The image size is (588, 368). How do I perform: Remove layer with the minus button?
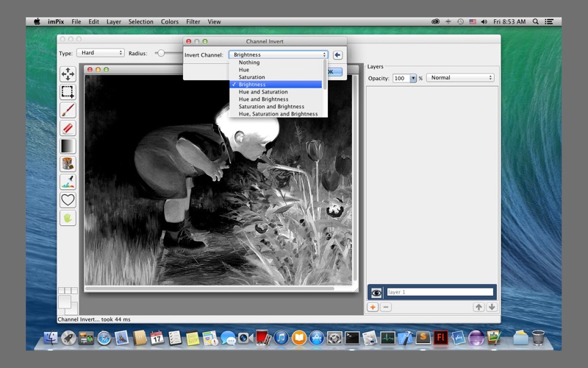click(x=386, y=307)
